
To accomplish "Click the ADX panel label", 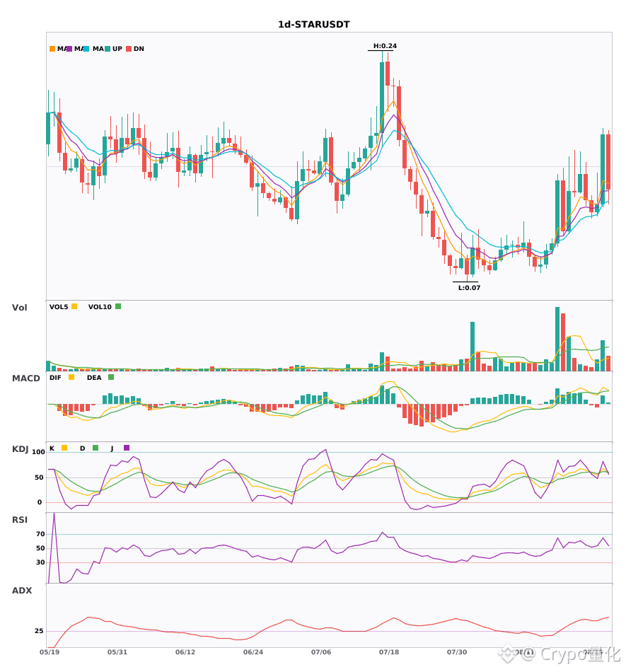I will pos(22,591).
